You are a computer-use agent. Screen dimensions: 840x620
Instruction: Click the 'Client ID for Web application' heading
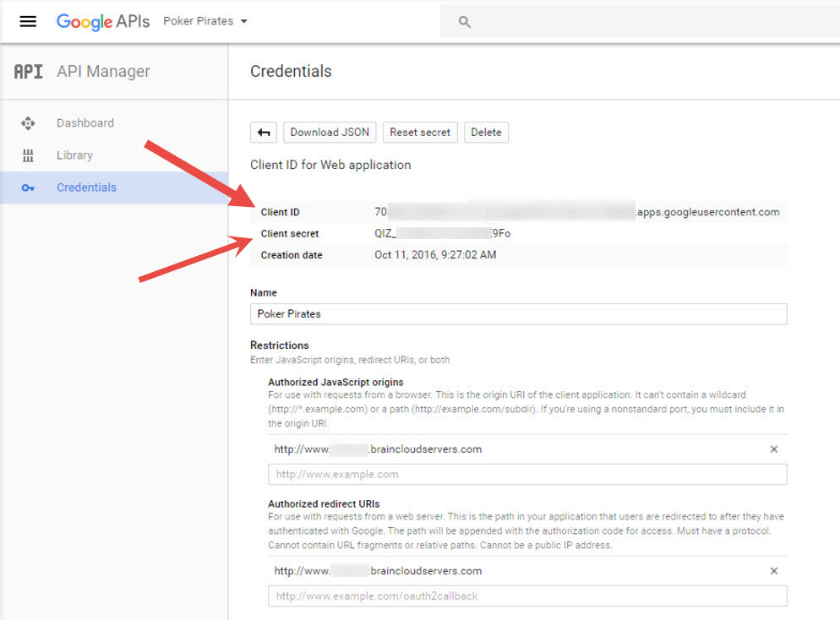coord(330,165)
